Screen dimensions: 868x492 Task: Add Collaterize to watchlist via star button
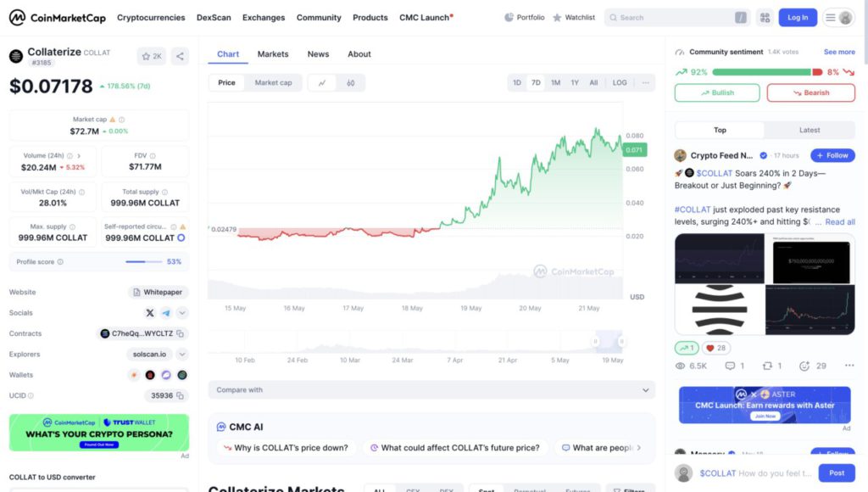click(x=152, y=56)
